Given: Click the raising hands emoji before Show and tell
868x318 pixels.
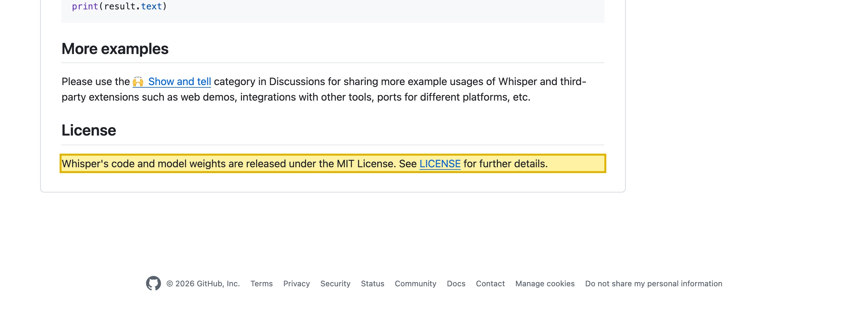Looking at the screenshot, I should (x=138, y=82).
